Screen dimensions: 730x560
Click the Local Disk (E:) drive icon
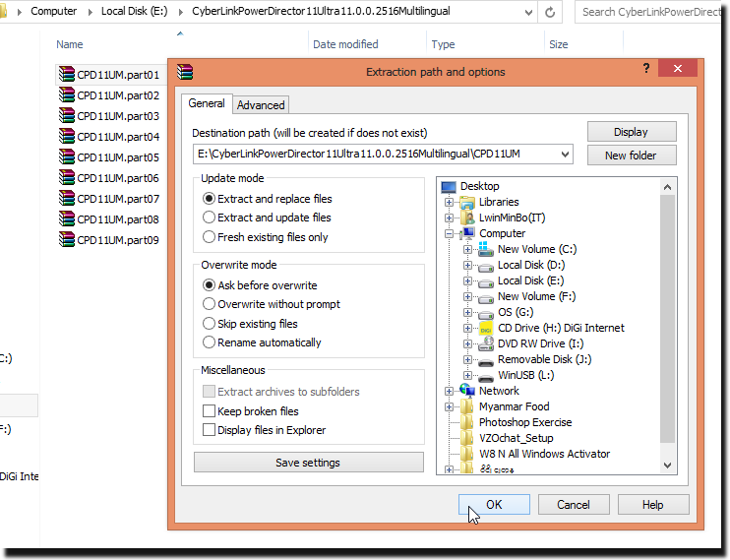486,282
